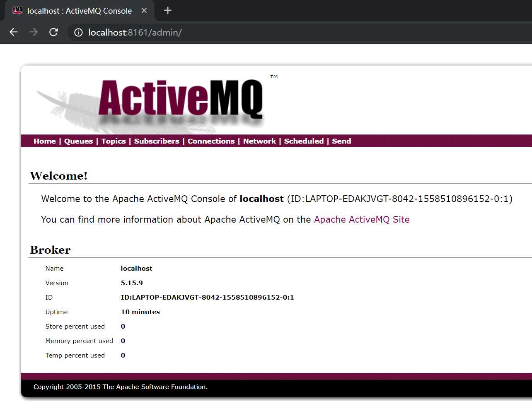Open the Send page
The height and width of the screenshot is (401, 532).
341,141
